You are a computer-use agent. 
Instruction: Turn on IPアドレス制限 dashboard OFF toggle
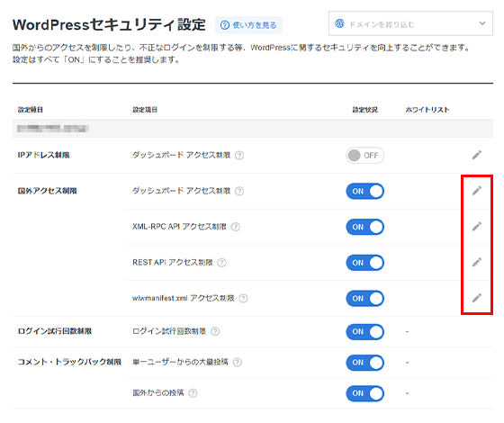click(364, 156)
